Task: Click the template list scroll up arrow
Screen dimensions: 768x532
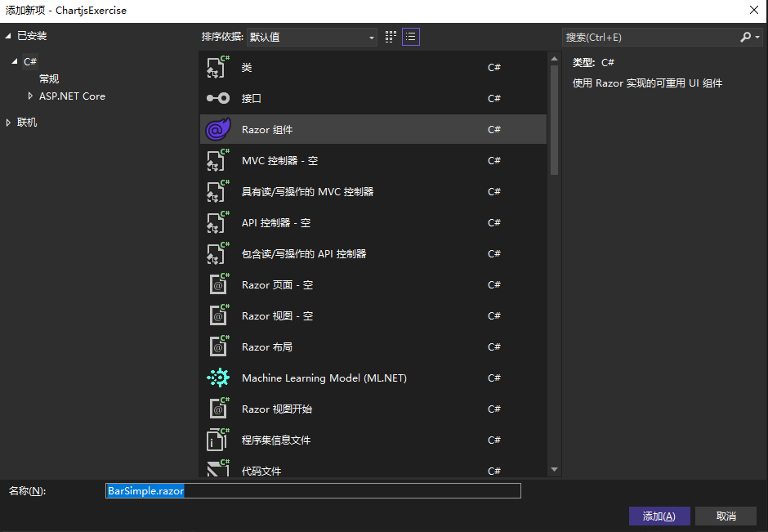Action: [554, 59]
